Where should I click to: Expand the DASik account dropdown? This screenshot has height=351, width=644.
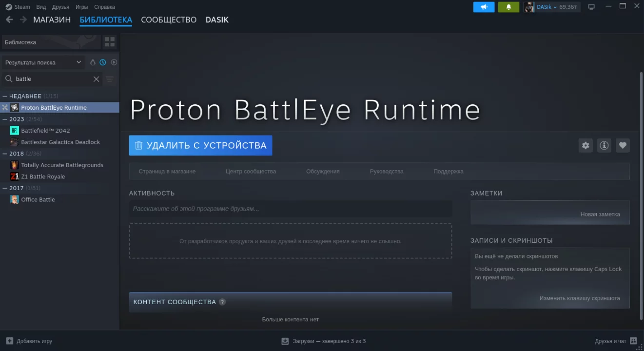(546, 7)
